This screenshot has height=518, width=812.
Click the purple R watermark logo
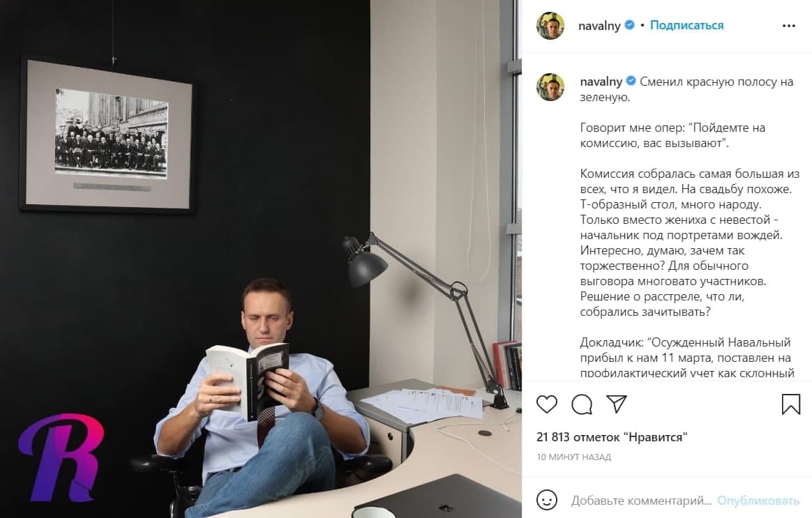pos(61,457)
